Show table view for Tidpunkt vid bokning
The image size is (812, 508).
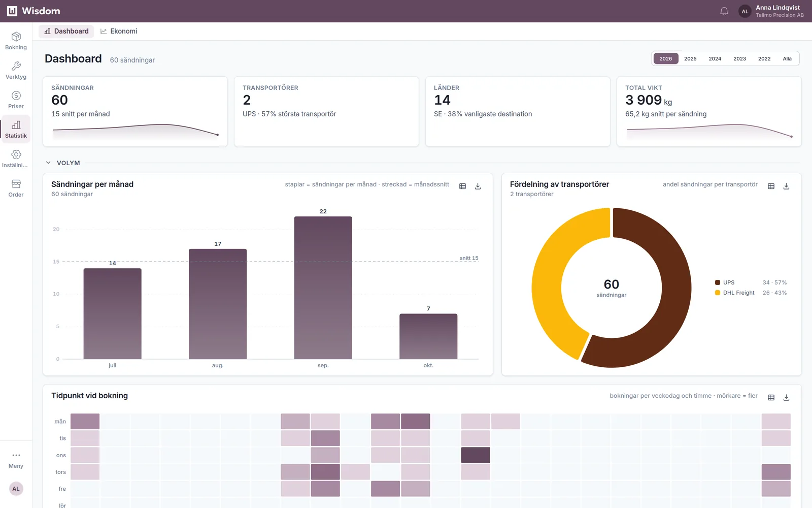pyautogui.click(x=771, y=398)
